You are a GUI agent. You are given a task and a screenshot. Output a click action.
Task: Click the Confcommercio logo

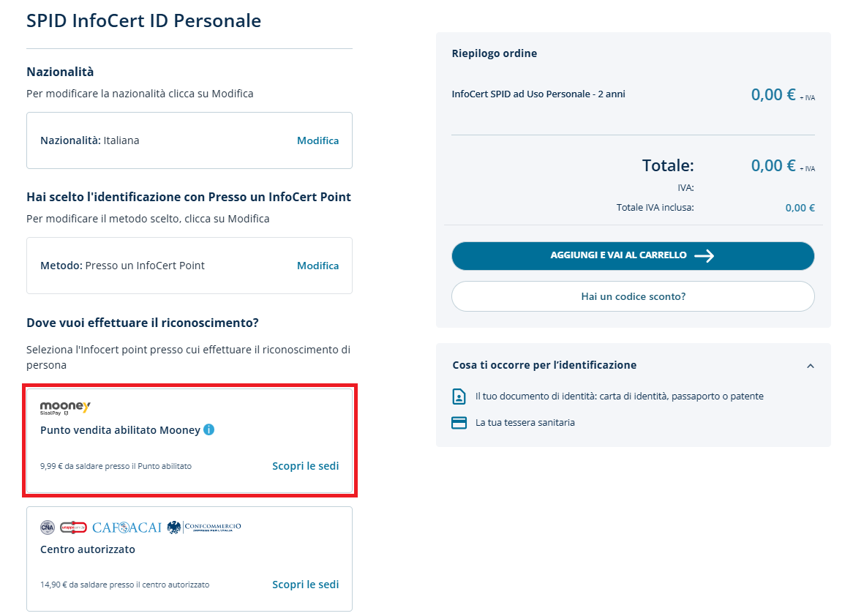point(204,527)
